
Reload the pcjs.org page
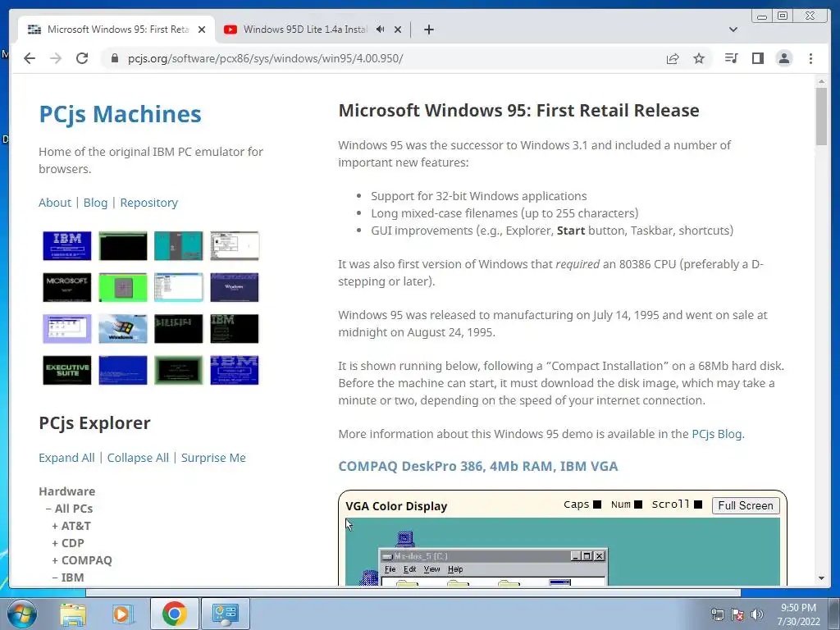tap(82, 58)
